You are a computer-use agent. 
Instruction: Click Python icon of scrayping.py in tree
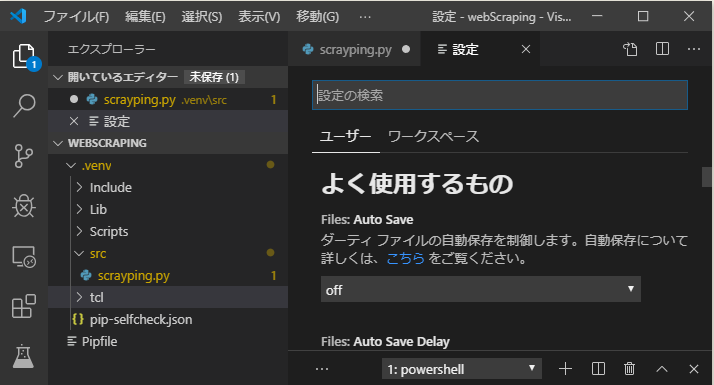click(x=86, y=275)
